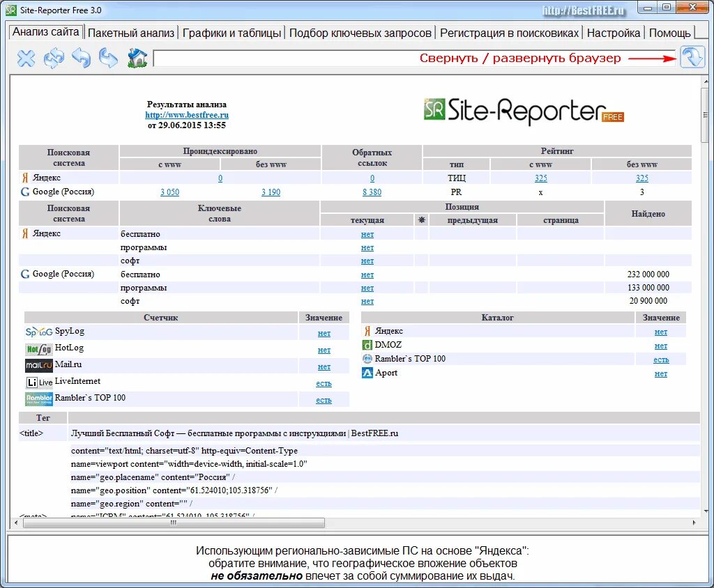Click Google backlinks value 8 380

372,192
